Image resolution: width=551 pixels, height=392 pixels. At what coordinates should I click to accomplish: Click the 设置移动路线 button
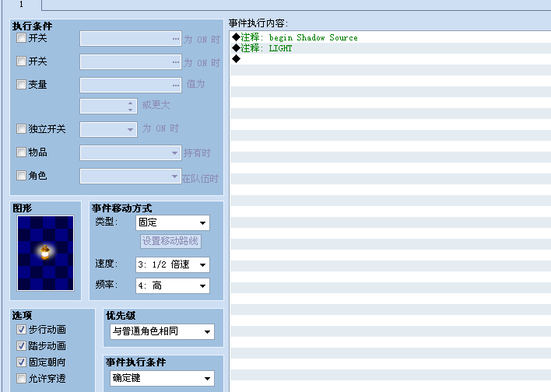pyautogui.click(x=170, y=241)
